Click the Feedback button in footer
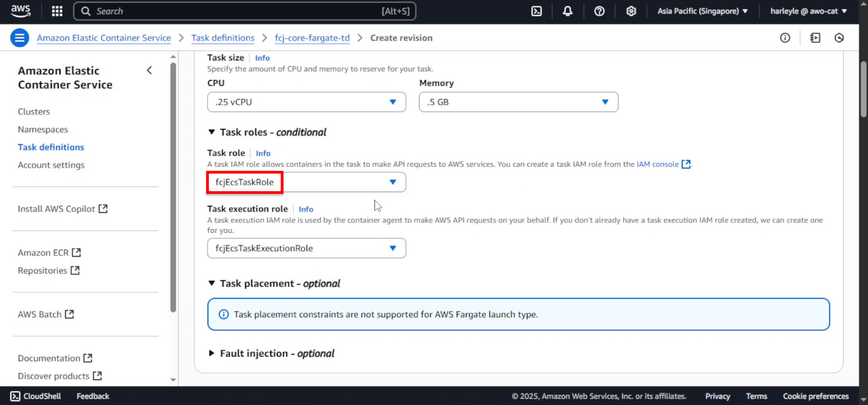Image resolution: width=868 pixels, height=405 pixels. [x=93, y=396]
